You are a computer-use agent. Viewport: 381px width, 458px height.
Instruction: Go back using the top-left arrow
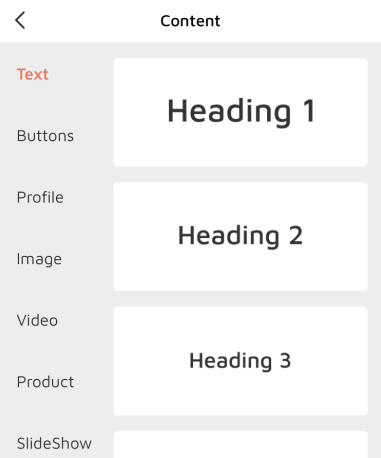click(x=20, y=20)
